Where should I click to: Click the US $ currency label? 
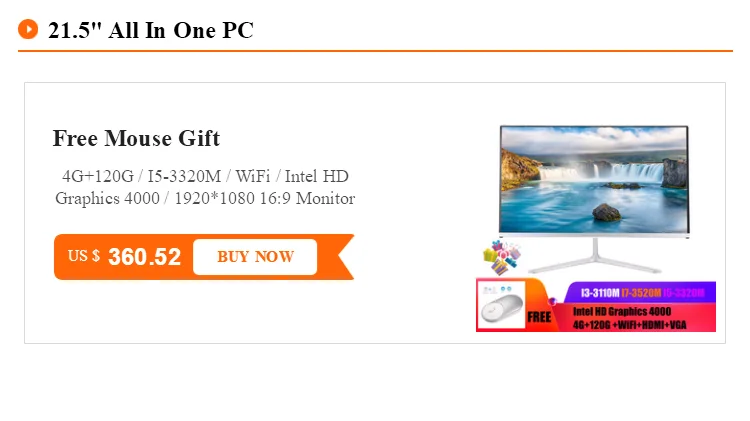84,256
